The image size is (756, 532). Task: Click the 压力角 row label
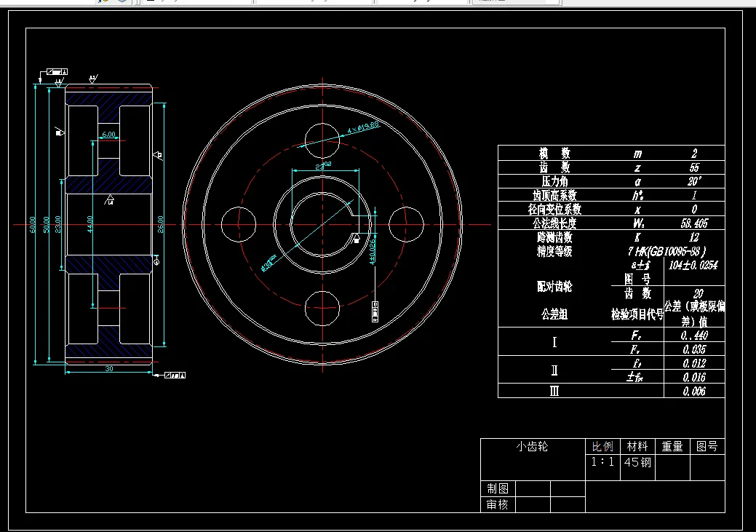[x=554, y=181]
